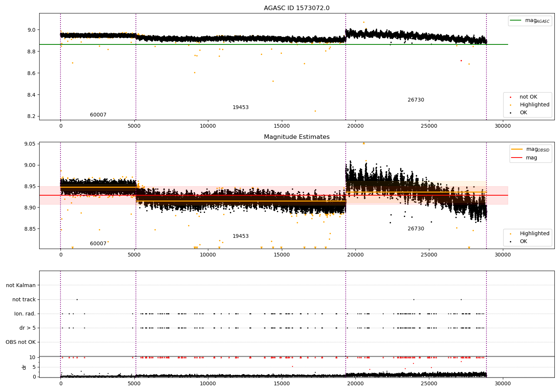Click the "Magnitude Estimates" plot title
The height and width of the screenshot is (392, 560).
(x=296, y=137)
